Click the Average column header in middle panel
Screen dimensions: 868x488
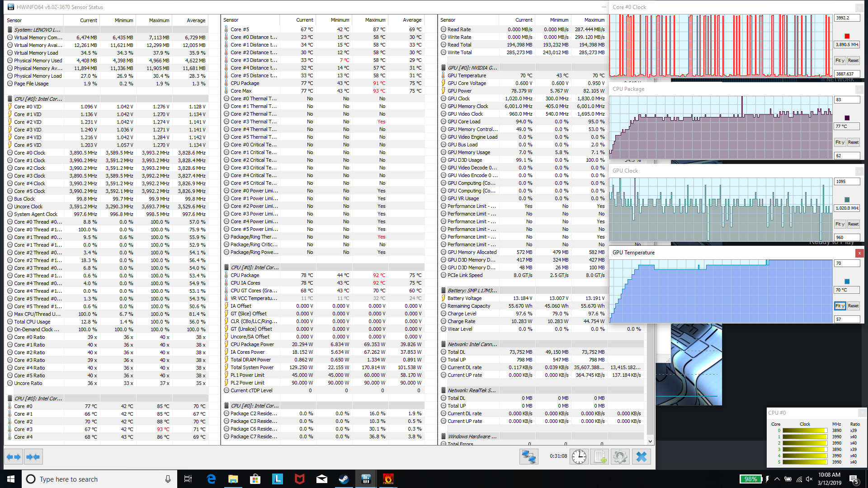[x=411, y=20]
